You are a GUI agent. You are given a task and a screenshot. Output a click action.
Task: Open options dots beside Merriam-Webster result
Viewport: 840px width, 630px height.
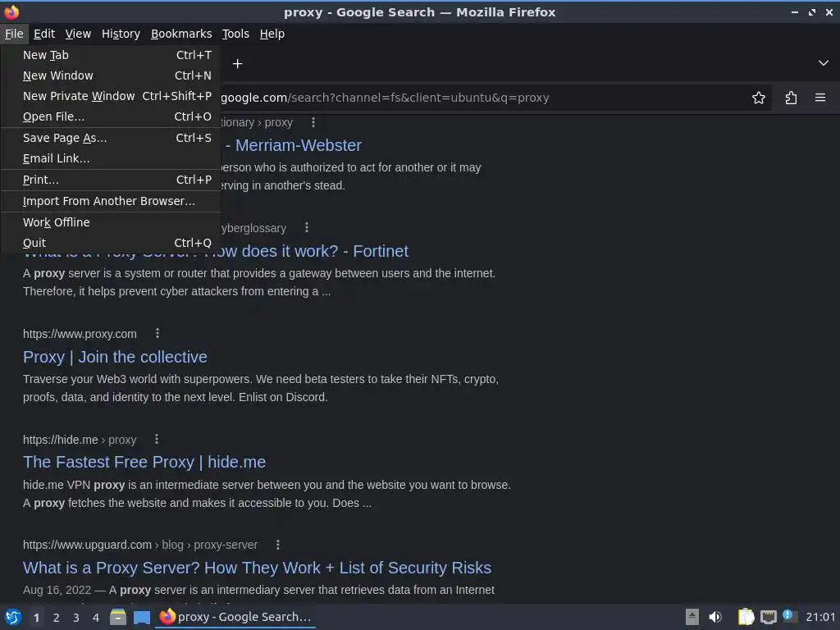[x=313, y=123]
